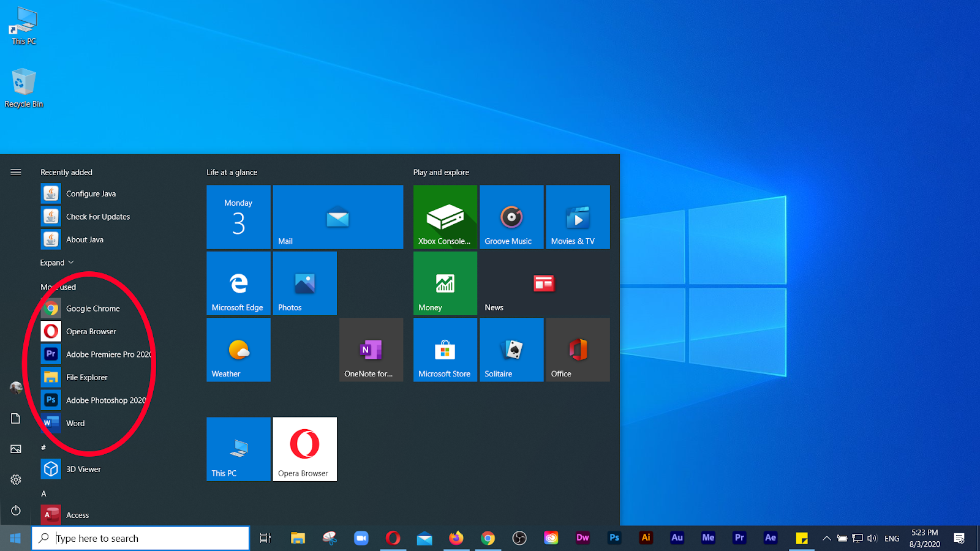The image size is (980, 551).
Task: Click the Life at a glance group title
Action: click(232, 172)
